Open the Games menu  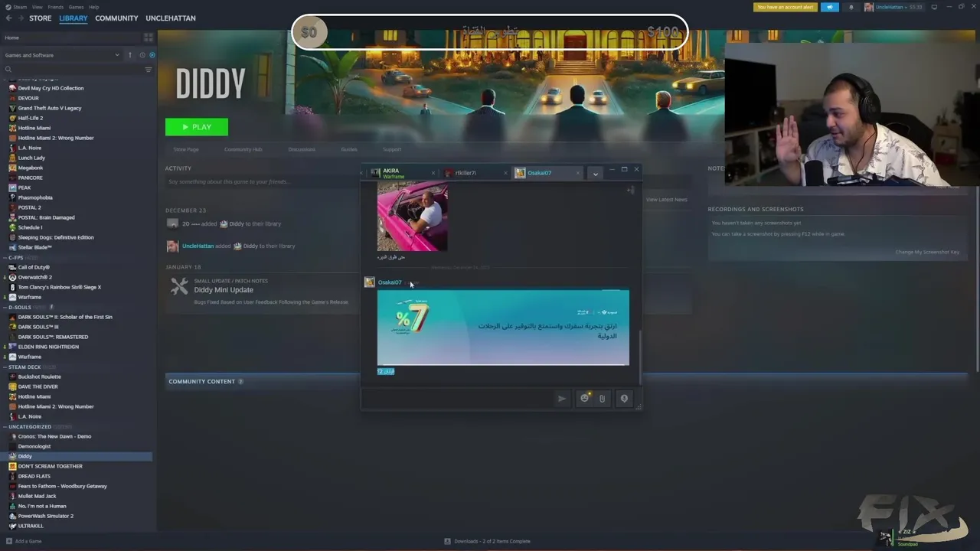click(76, 7)
